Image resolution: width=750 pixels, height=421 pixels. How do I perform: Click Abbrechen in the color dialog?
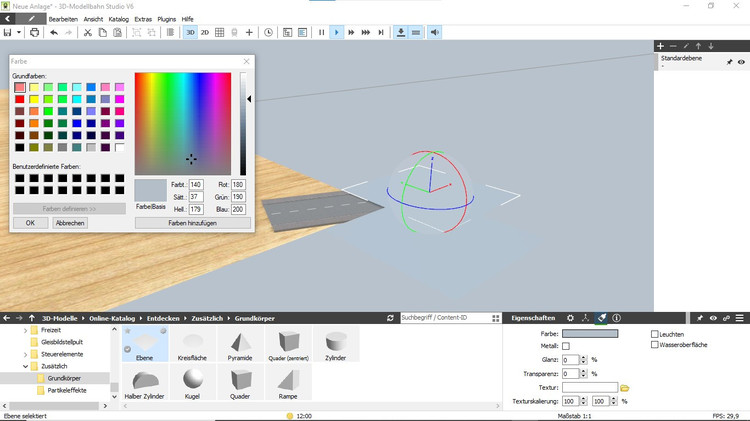tap(69, 223)
